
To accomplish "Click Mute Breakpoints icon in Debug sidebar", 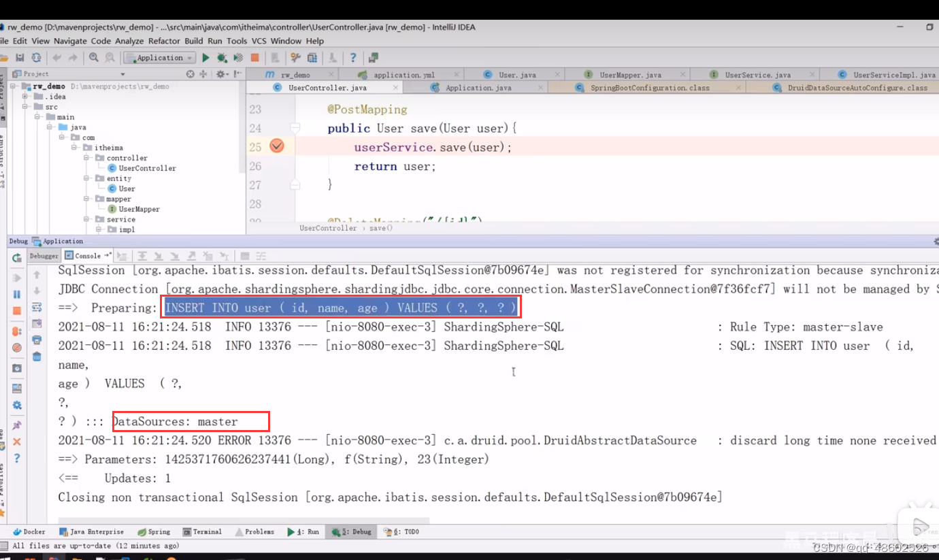I will coord(17,348).
